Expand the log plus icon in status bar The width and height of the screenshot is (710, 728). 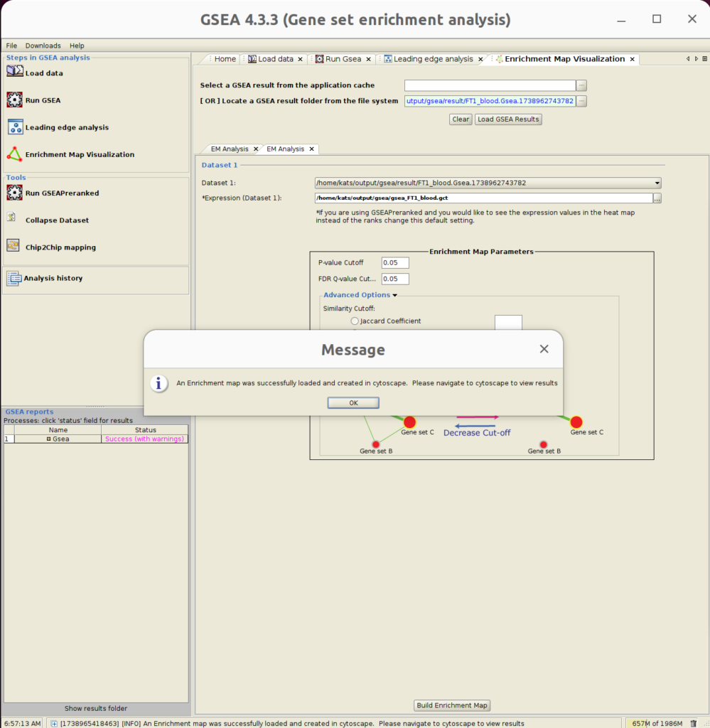pos(54,723)
